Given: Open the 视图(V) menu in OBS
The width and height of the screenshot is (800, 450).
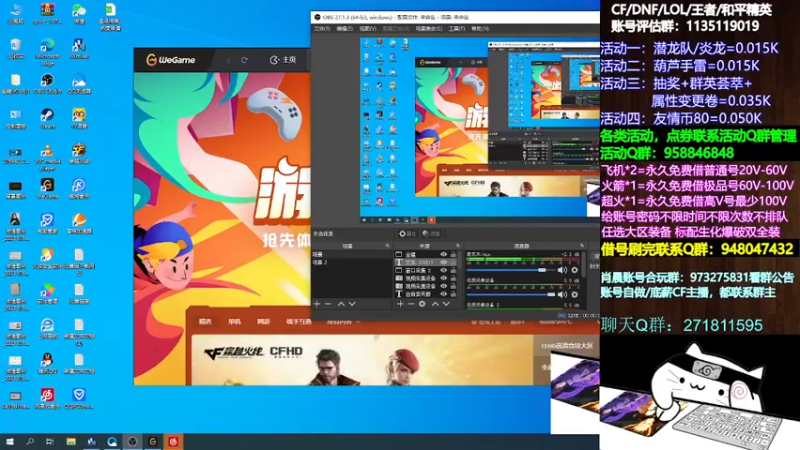Looking at the screenshot, I should coord(368,29).
